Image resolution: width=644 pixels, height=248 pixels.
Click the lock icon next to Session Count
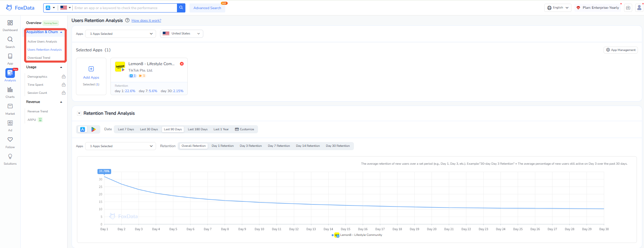coord(63,93)
